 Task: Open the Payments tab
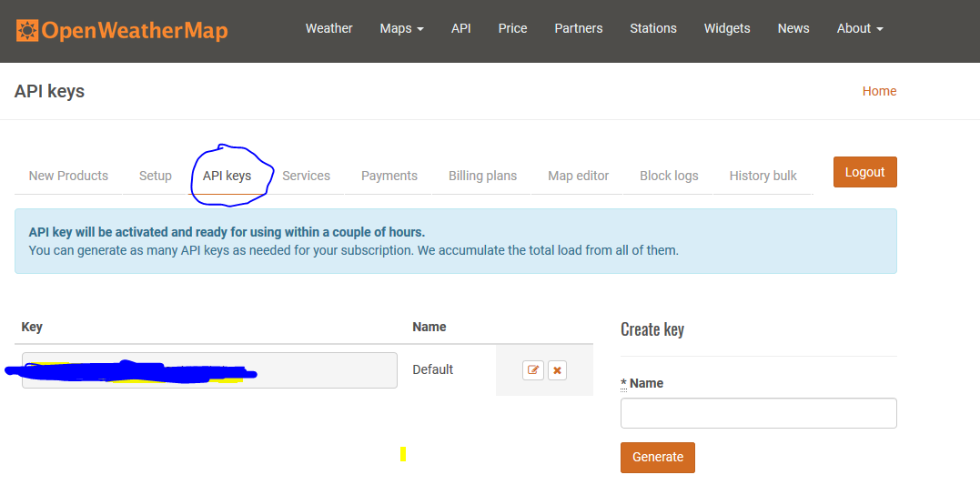pyautogui.click(x=389, y=176)
